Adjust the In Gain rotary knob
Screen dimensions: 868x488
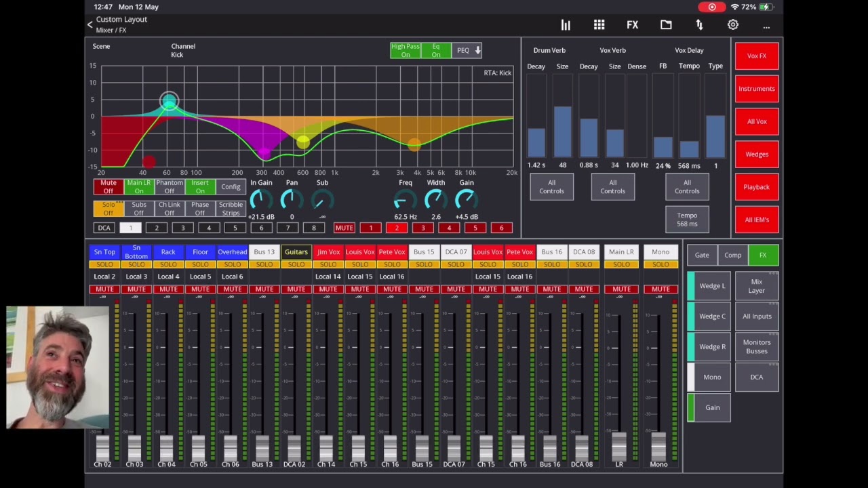point(261,200)
